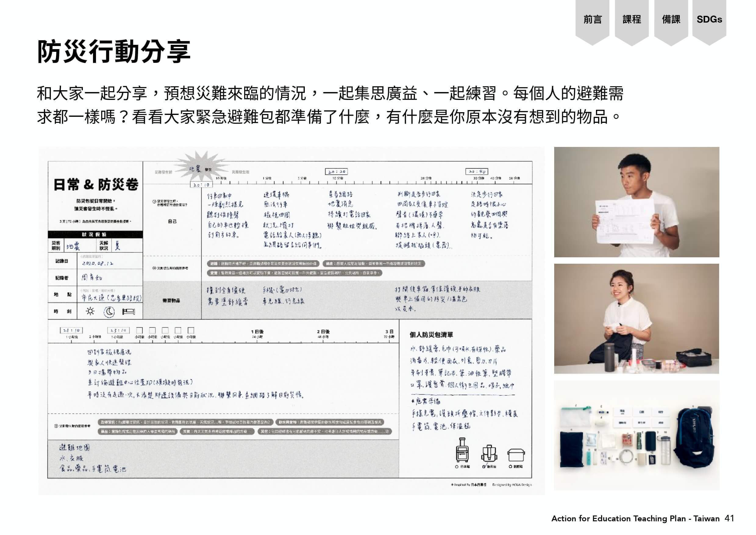The height and width of the screenshot is (535, 756).
Task: Select the circled moon night icon
Action: (x=109, y=312)
